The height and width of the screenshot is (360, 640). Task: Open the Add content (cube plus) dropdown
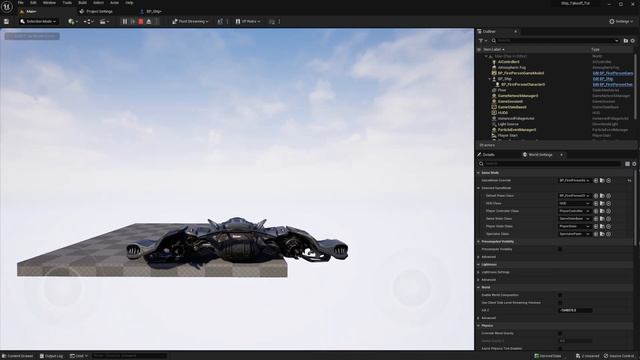(73, 21)
